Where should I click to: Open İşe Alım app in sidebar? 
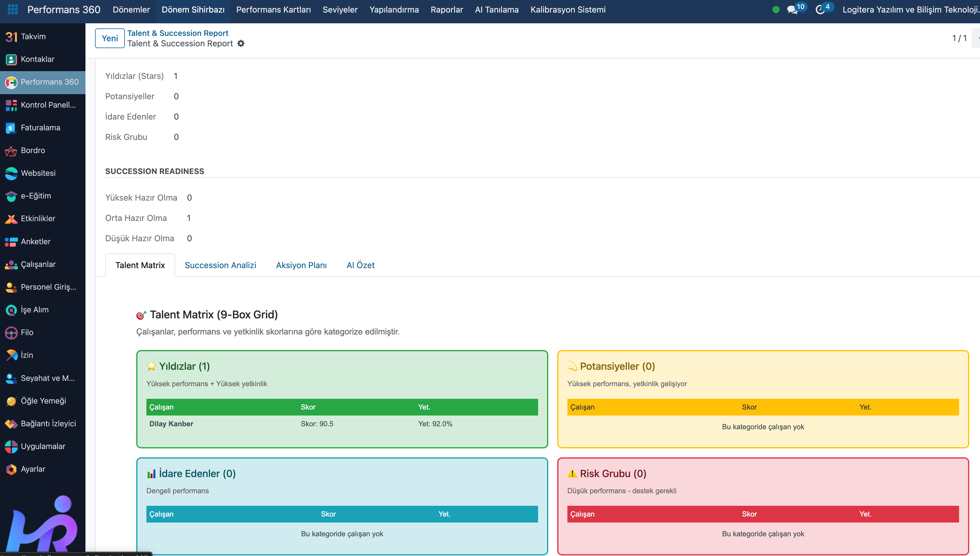(43, 310)
